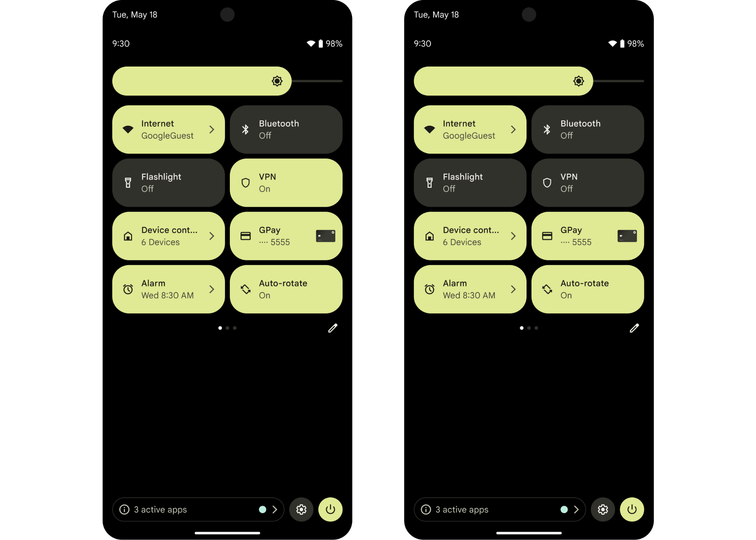The height and width of the screenshot is (540, 756).
Task: Tap the Bluetooth icon to toggle
Action: (246, 129)
